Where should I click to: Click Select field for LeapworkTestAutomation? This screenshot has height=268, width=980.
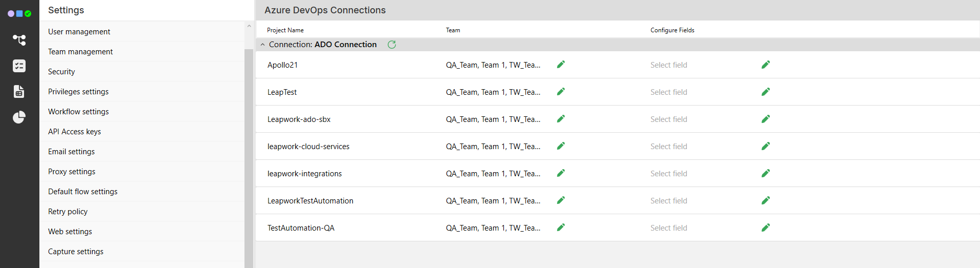(669, 201)
